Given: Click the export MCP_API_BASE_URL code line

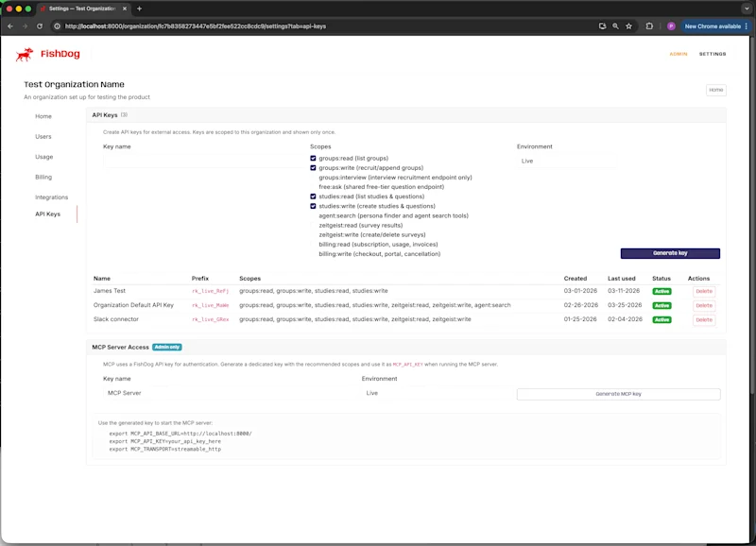Looking at the screenshot, I should pyautogui.click(x=180, y=434).
